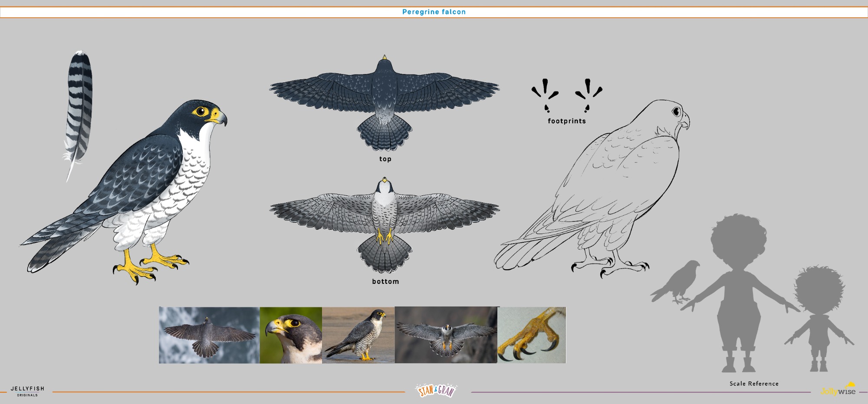Viewport: 868px width, 404px height.
Task: Select the falcon silhouette in scale reference
Action: point(677,282)
